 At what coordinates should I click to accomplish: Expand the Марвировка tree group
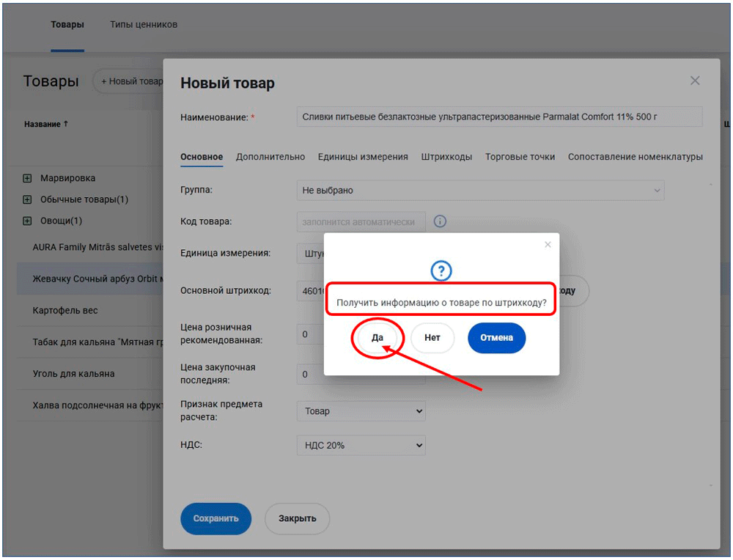pyautogui.click(x=28, y=178)
